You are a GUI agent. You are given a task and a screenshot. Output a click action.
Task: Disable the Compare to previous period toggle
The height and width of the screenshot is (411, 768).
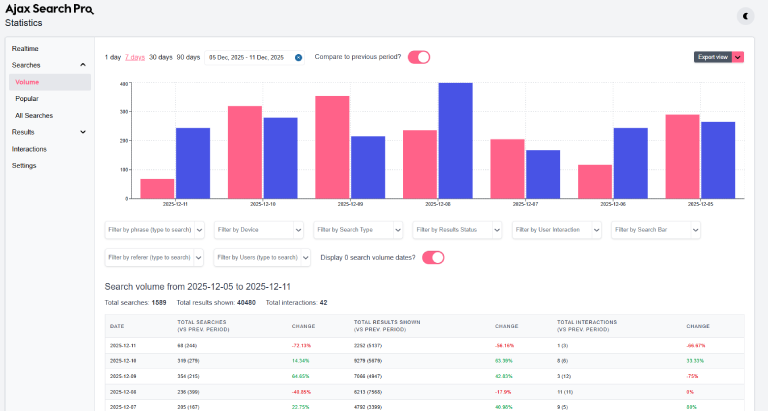(x=418, y=57)
